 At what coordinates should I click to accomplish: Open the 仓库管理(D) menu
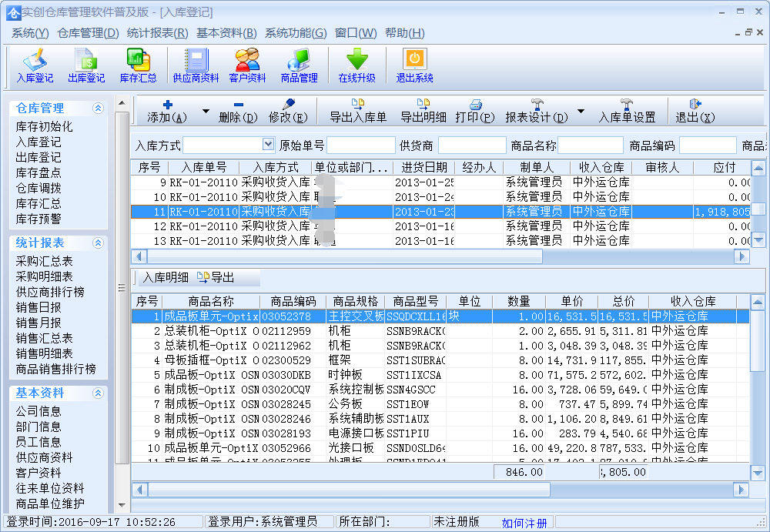pyautogui.click(x=88, y=33)
